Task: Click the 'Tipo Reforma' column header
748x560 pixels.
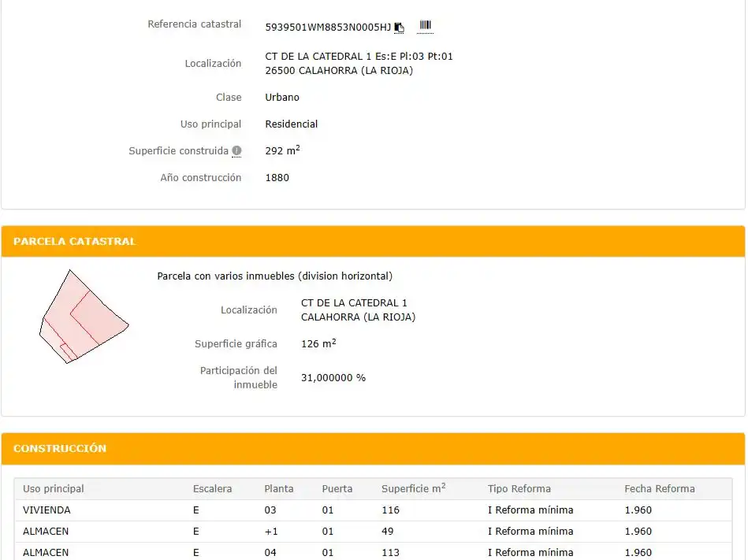Action: pos(519,489)
